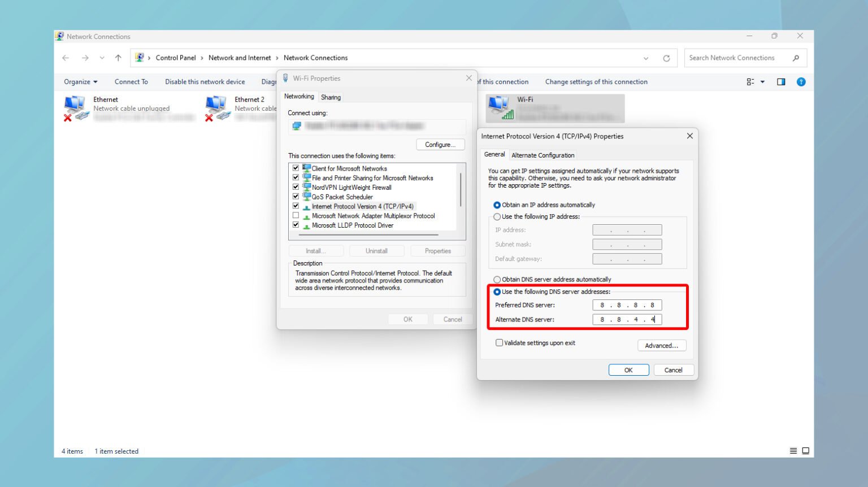
Task: Check Validate settings upon exit
Action: click(x=499, y=342)
